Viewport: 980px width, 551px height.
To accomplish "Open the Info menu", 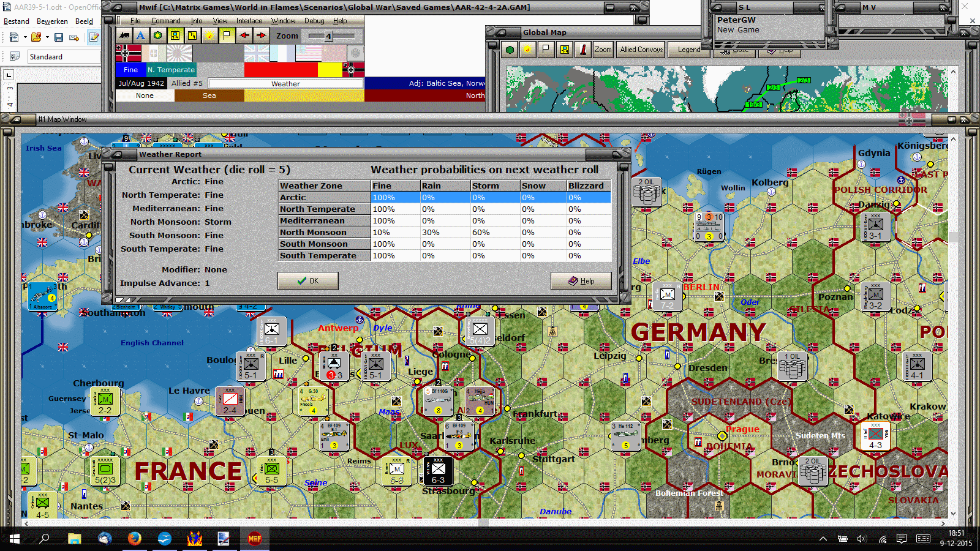I will (x=196, y=21).
